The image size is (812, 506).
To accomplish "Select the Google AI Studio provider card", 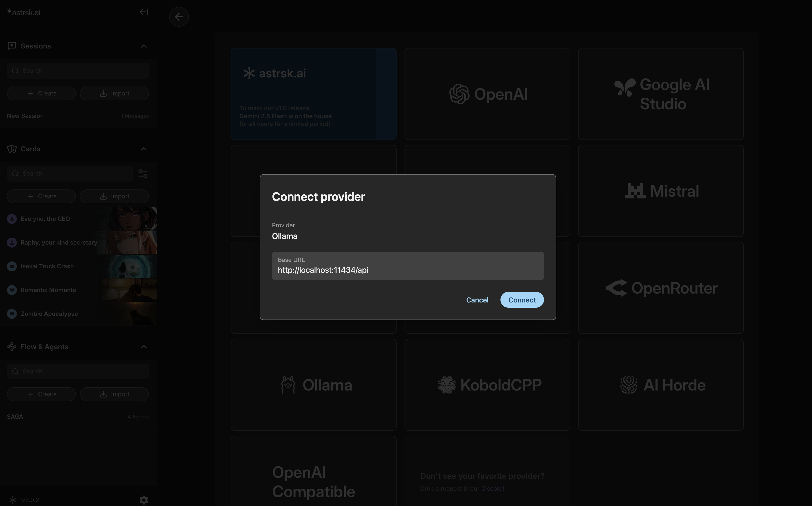I will pyautogui.click(x=661, y=94).
